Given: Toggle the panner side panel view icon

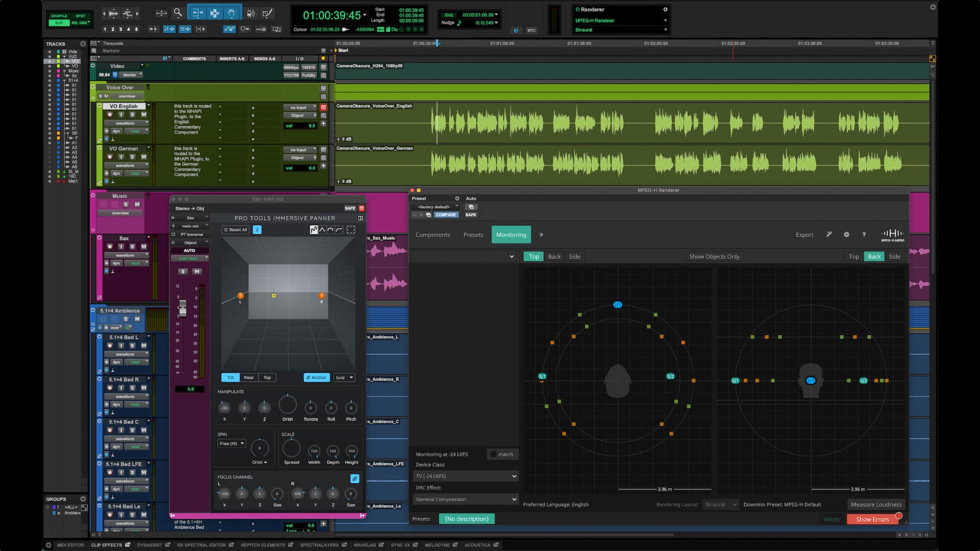Looking at the screenshot, I should pyautogui.click(x=360, y=218).
